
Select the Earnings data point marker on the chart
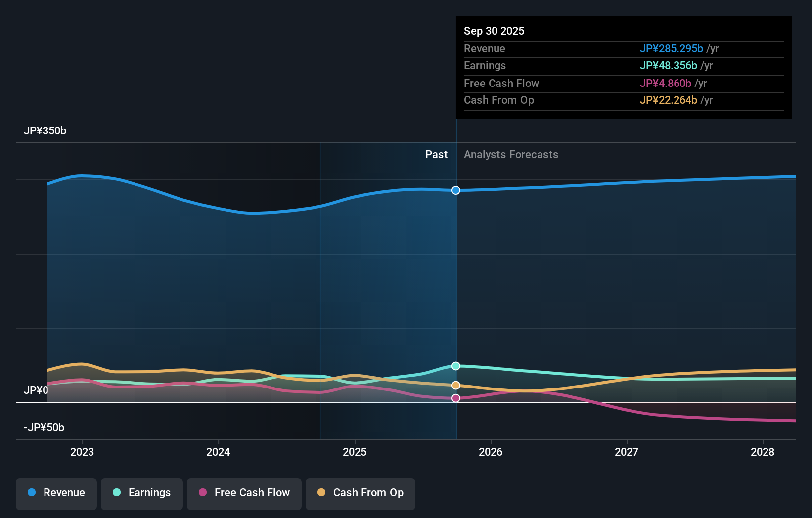(455, 366)
